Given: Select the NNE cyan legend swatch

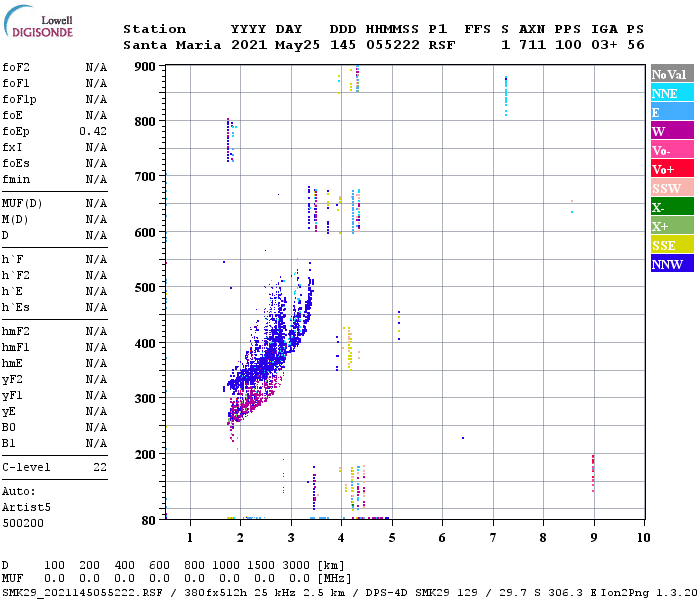Looking at the screenshot, I should click(x=672, y=92).
